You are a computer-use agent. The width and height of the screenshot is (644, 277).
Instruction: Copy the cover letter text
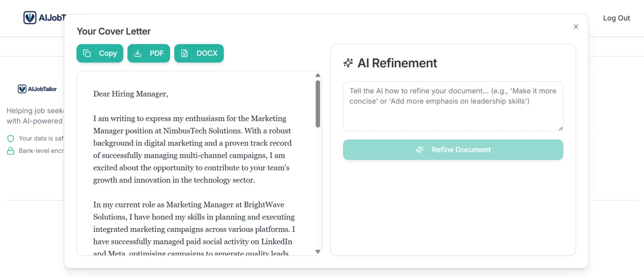[100, 53]
